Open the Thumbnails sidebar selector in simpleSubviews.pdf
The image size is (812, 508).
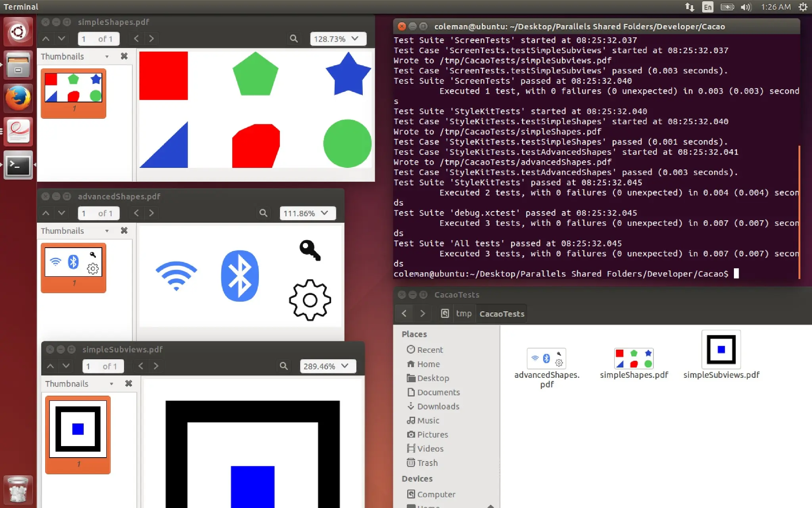tap(79, 384)
